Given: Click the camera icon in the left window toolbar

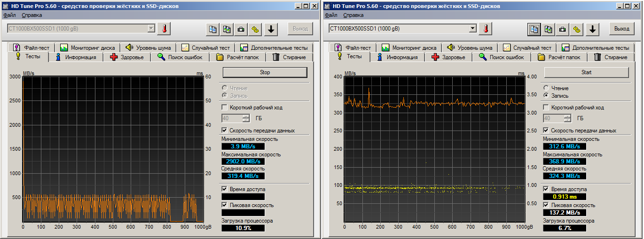Looking at the screenshot, I should point(241,29).
